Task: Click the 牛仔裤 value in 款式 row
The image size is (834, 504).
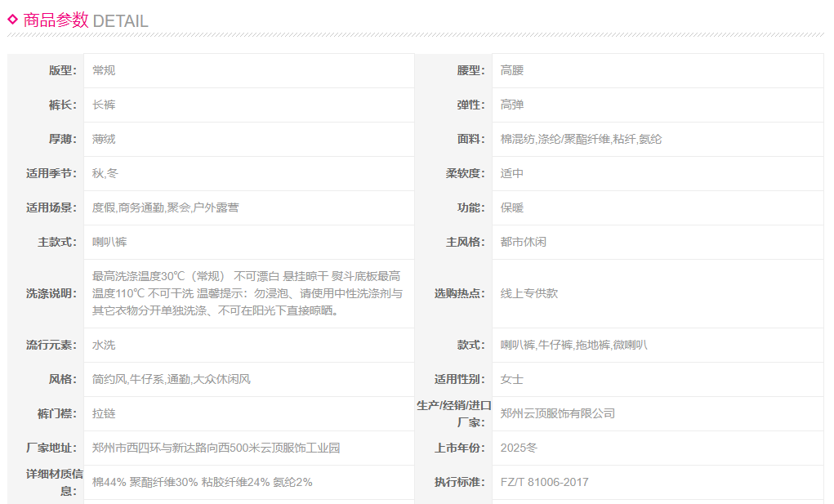Action: coord(555,345)
